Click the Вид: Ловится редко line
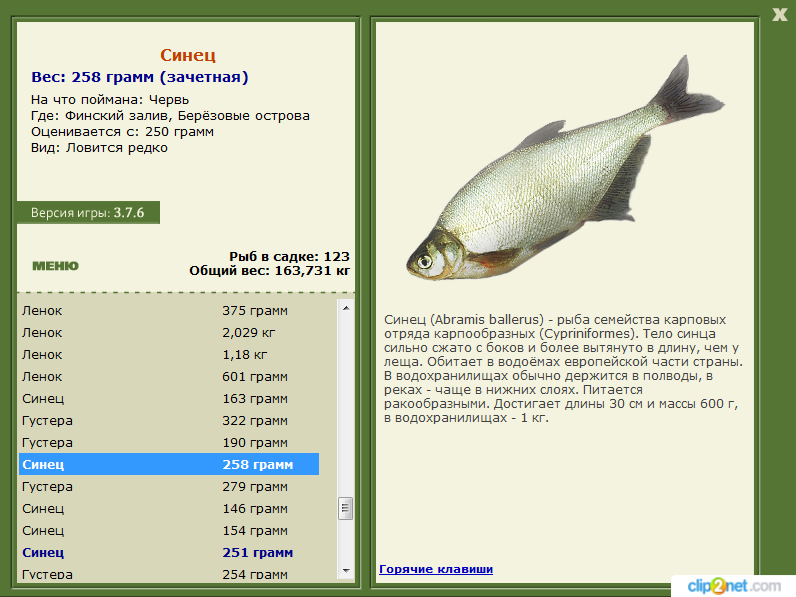Image resolution: width=796 pixels, height=597 pixels. [x=99, y=148]
